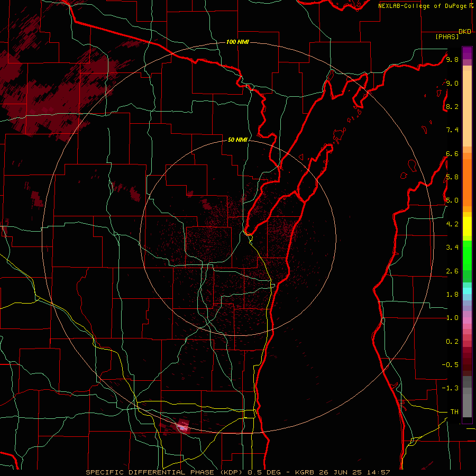476x476 pixels.
Task: Click the TH threshold label on scale
Action: tap(454, 412)
